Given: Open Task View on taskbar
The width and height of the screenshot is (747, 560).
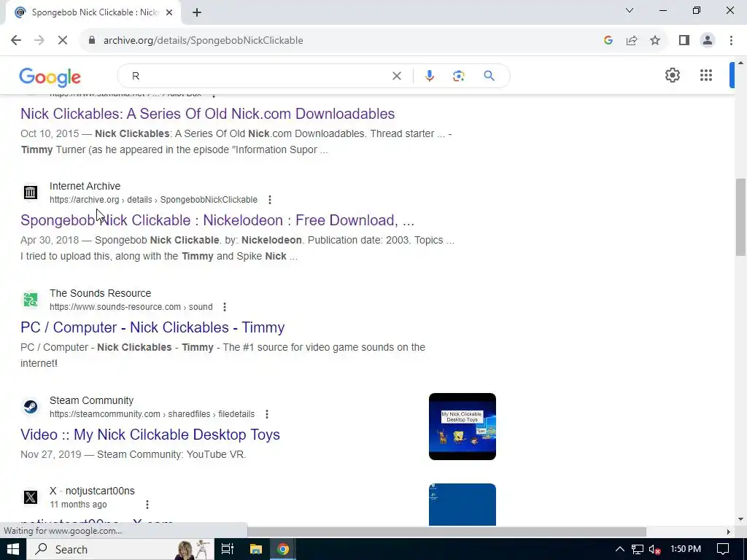Looking at the screenshot, I should click(x=228, y=550).
